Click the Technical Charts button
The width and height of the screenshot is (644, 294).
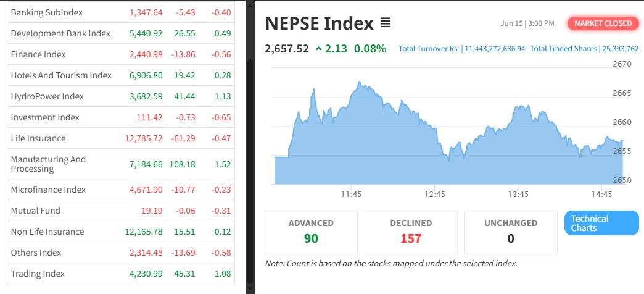tap(601, 223)
